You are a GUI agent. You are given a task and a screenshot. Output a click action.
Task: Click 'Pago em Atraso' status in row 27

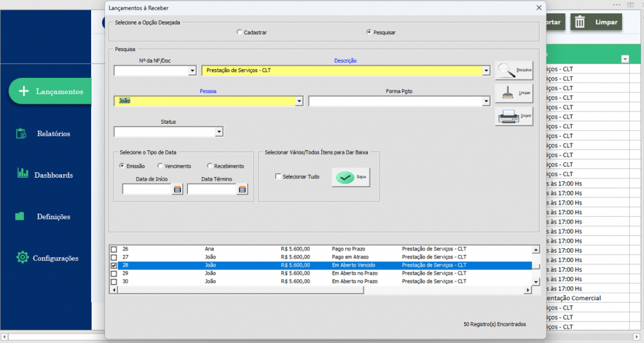click(x=350, y=258)
